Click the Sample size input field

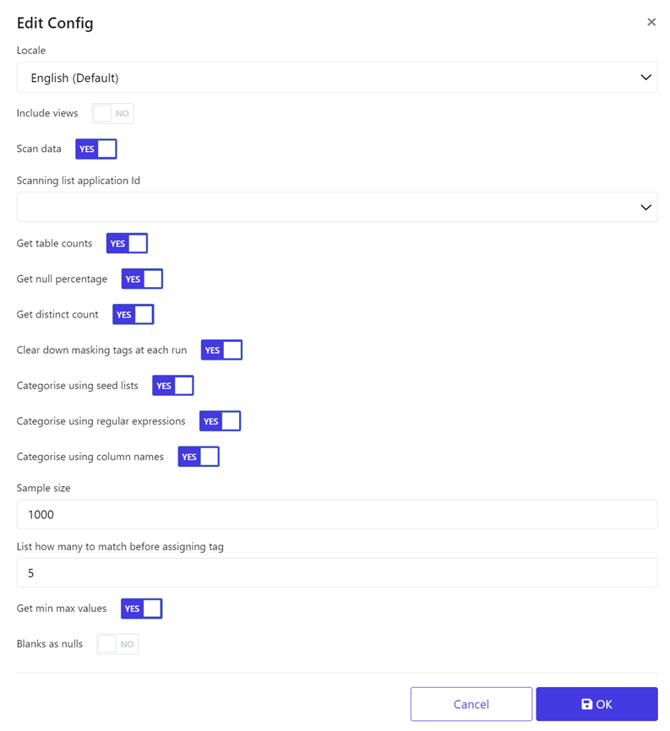[x=337, y=514]
